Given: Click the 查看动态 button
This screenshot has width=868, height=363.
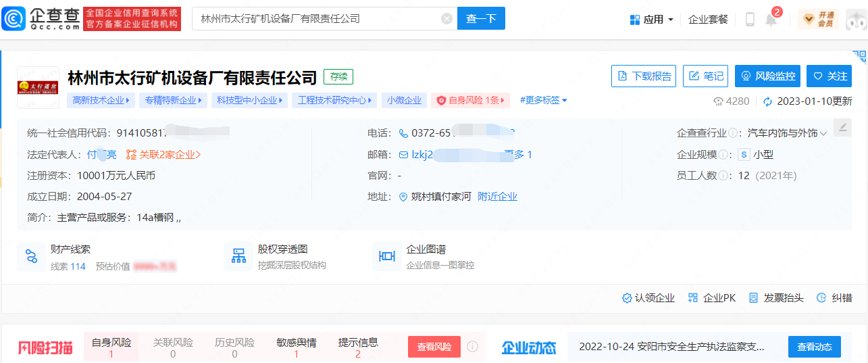Looking at the screenshot, I should [x=814, y=347].
